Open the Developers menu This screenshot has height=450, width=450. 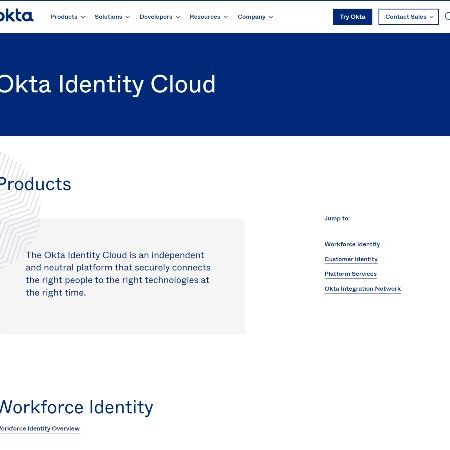[156, 17]
